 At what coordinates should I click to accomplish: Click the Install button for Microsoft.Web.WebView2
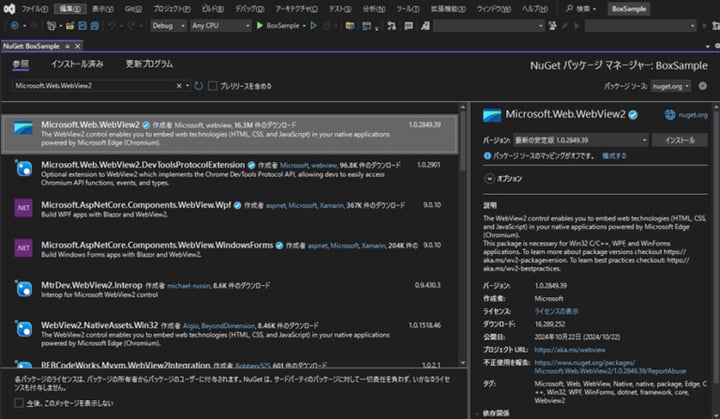pyautogui.click(x=680, y=140)
